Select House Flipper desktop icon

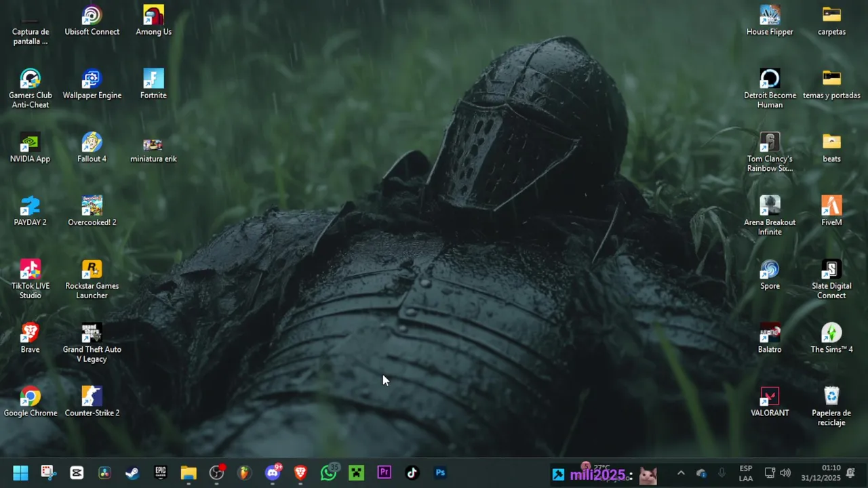(x=770, y=21)
